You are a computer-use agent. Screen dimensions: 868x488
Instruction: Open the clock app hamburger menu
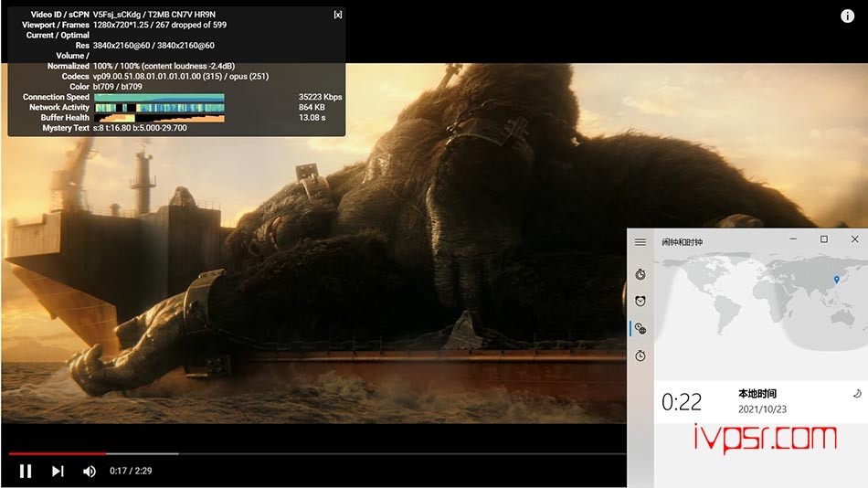point(640,242)
